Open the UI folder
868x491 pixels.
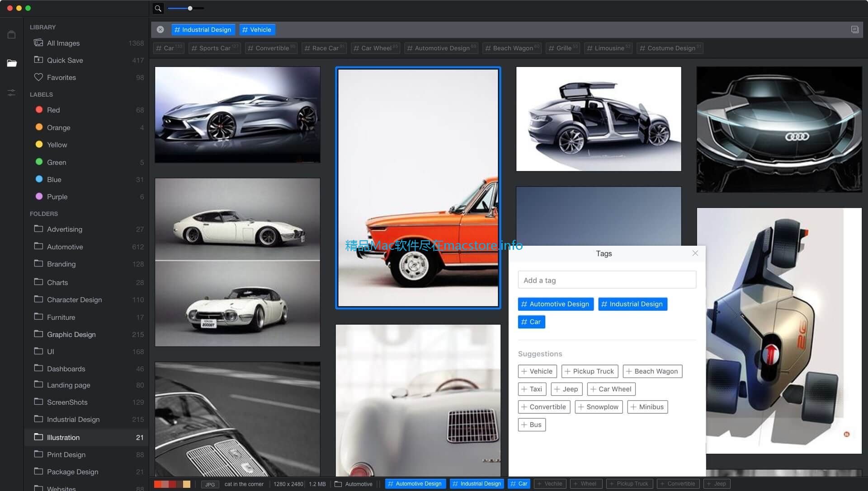coord(87,351)
